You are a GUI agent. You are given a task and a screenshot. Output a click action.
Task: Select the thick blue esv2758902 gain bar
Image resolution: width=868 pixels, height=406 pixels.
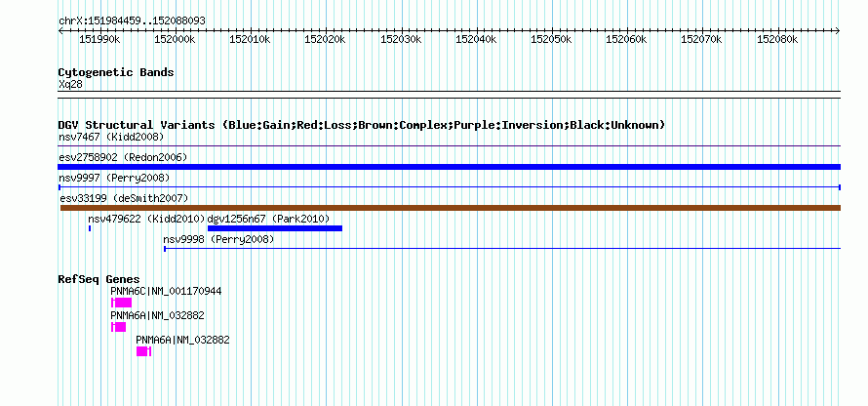point(450,167)
